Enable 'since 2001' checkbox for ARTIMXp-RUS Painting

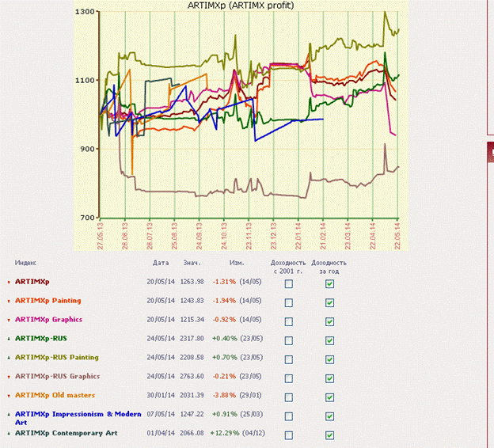289,359
